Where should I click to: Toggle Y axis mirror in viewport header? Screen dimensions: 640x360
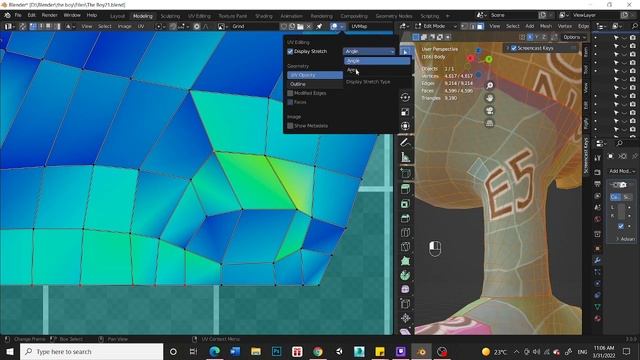click(x=537, y=37)
